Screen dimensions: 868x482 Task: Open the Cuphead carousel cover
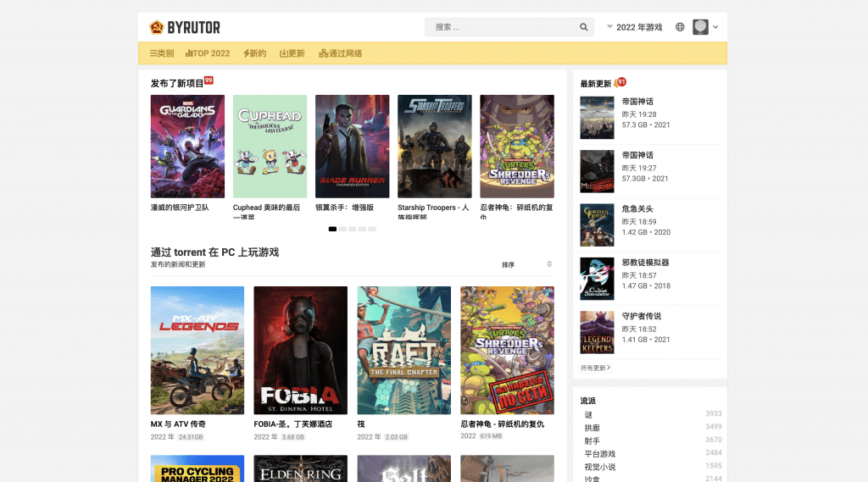270,146
